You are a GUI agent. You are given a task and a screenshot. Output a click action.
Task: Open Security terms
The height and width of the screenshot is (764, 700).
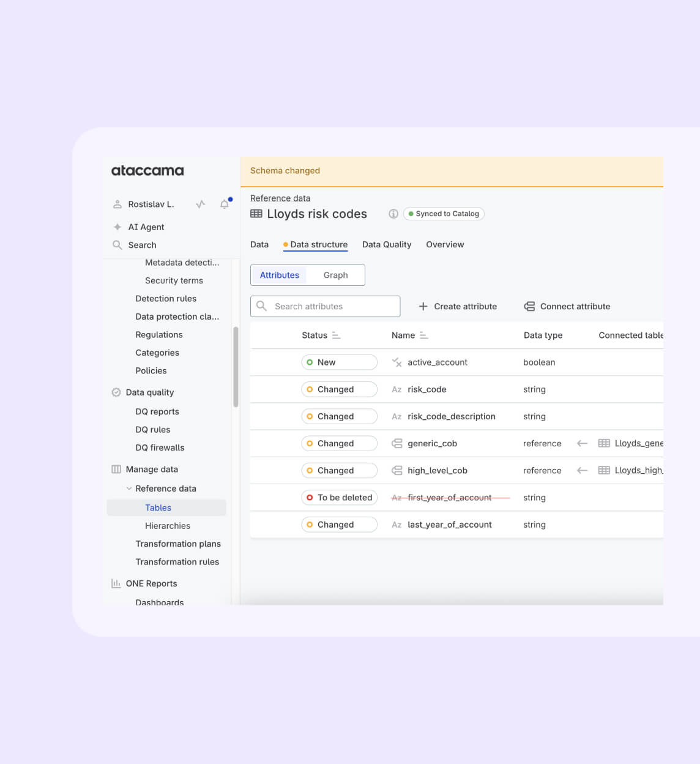pyautogui.click(x=174, y=280)
